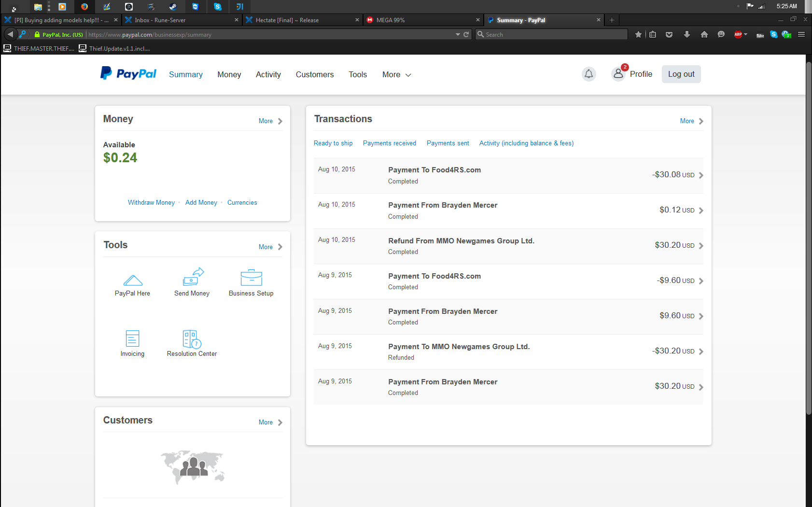Open the media player taskbar icon
The width and height of the screenshot is (812, 507).
[x=62, y=6]
